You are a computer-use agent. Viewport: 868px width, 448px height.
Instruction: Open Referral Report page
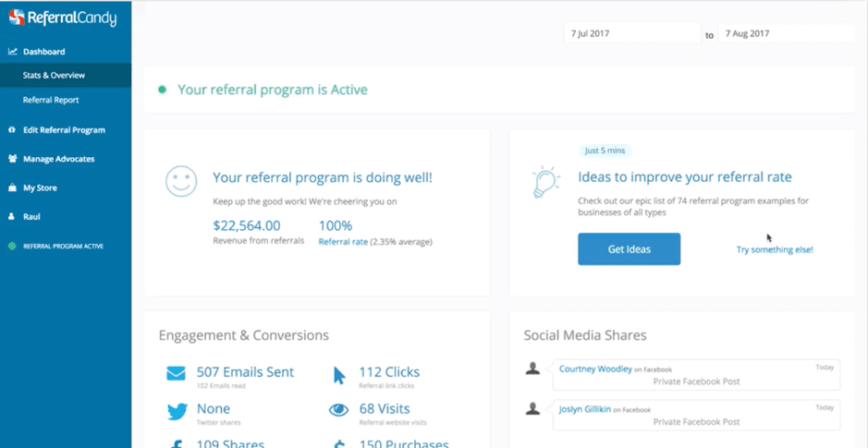(x=51, y=100)
